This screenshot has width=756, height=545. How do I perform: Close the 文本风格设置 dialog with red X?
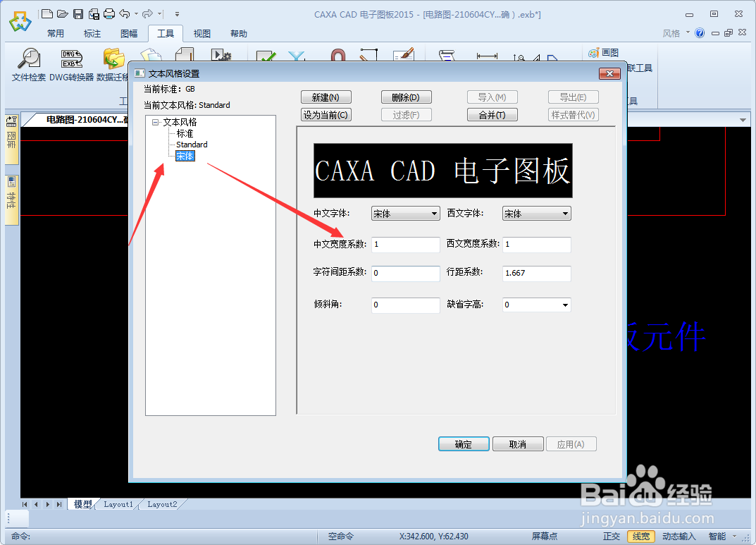(x=609, y=73)
